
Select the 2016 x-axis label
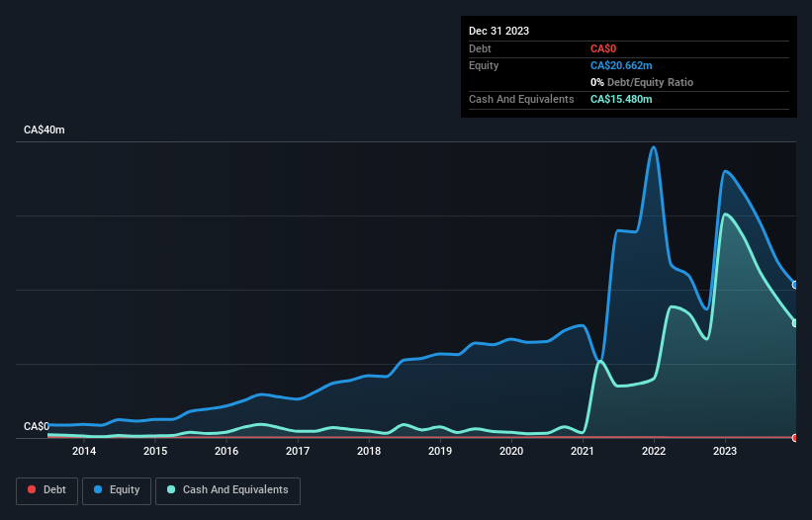coord(226,451)
